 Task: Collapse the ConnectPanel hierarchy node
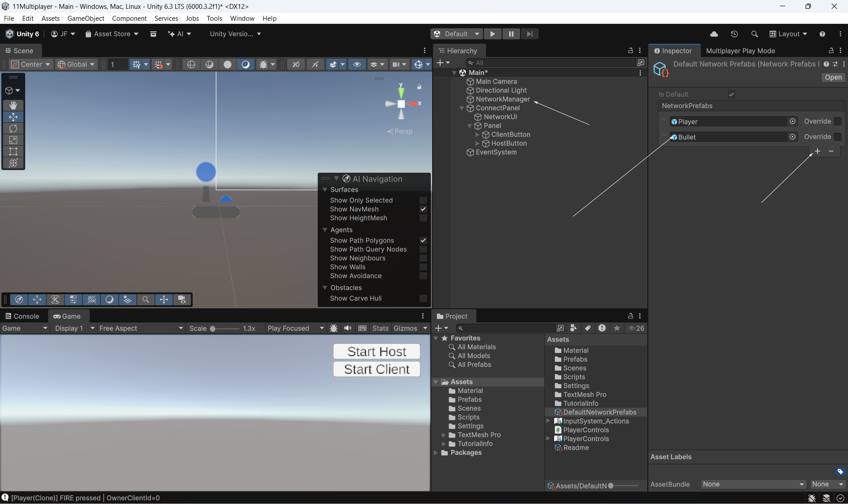[x=462, y=108]
